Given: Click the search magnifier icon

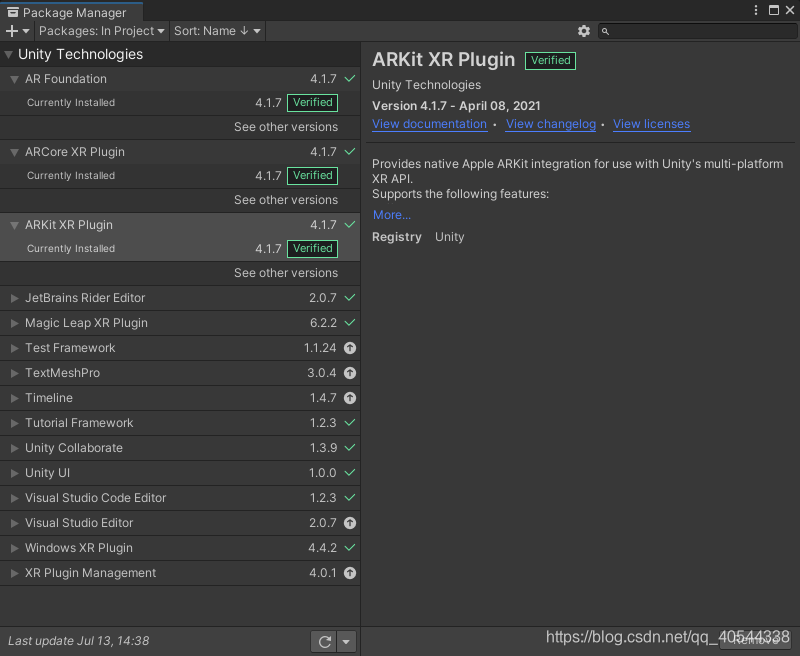Looking at the screenshot, I should [605, 32].
